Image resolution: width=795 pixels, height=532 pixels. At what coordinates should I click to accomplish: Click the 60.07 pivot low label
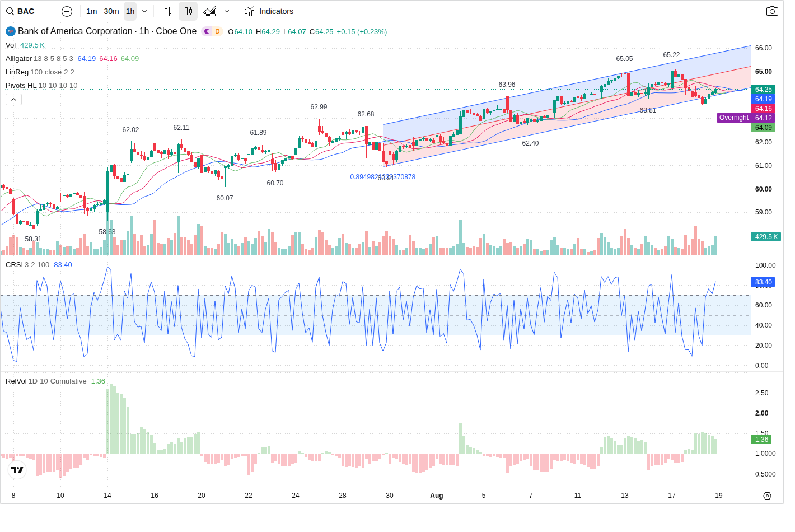(x=225, y=198)
